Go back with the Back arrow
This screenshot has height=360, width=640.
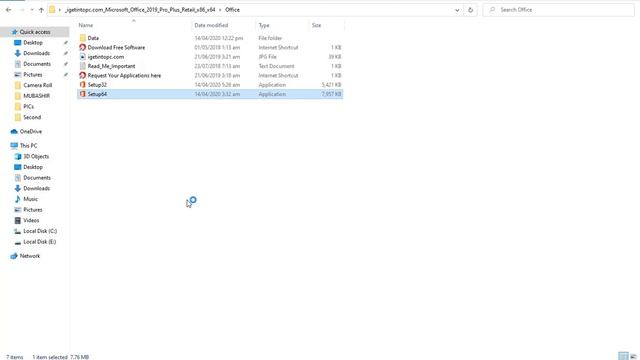8,10
